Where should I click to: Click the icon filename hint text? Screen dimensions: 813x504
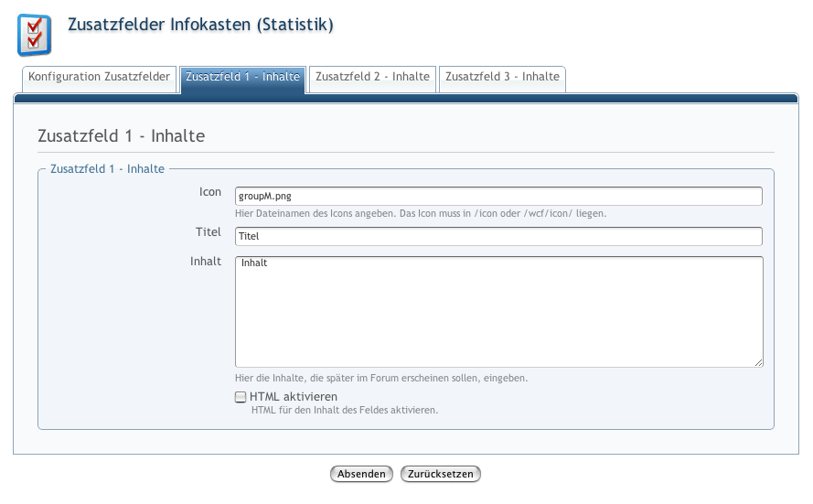tap(420, 213)
